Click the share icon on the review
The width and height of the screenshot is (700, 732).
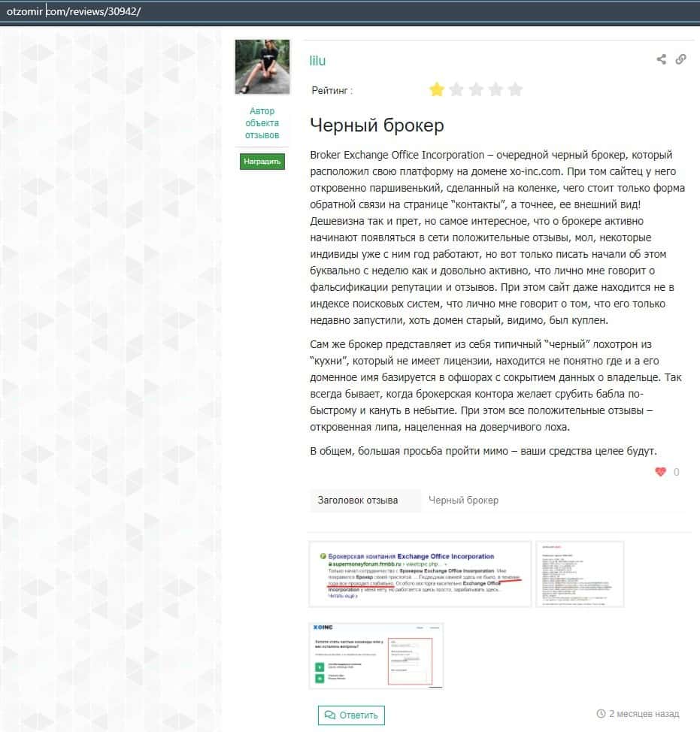661,59
